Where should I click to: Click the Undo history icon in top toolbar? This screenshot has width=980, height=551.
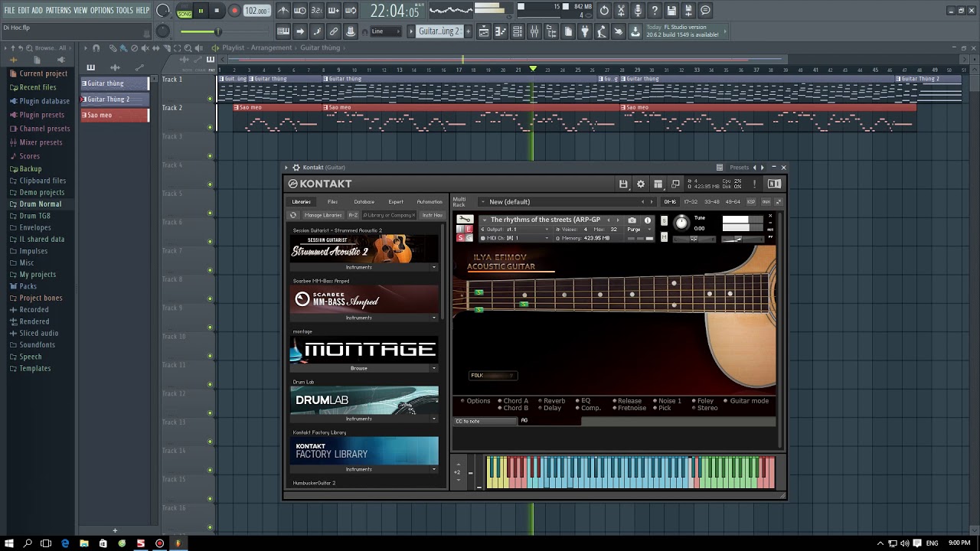coord(604,11)
